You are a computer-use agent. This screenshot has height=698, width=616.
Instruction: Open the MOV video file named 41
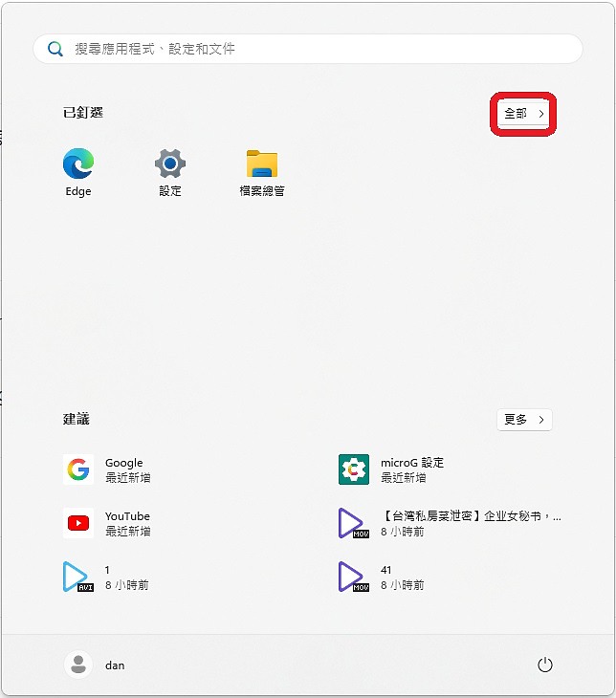382,577
